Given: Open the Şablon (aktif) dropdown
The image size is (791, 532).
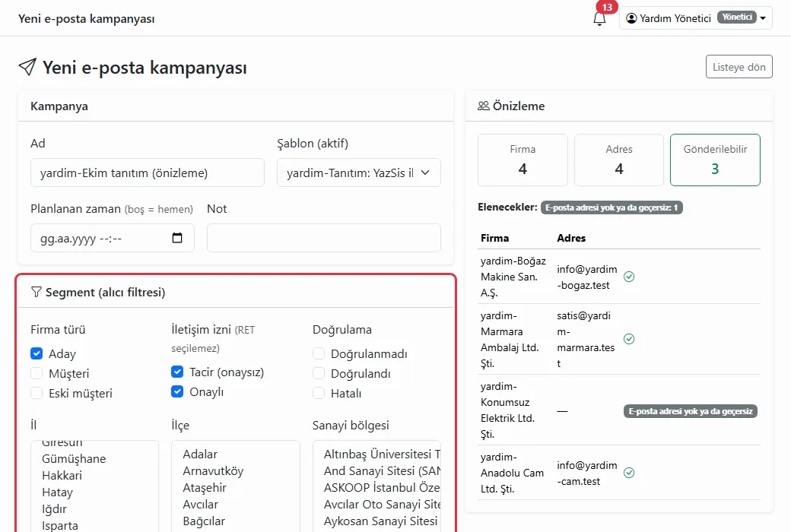Looking at the screenshot, I should 359,173.
